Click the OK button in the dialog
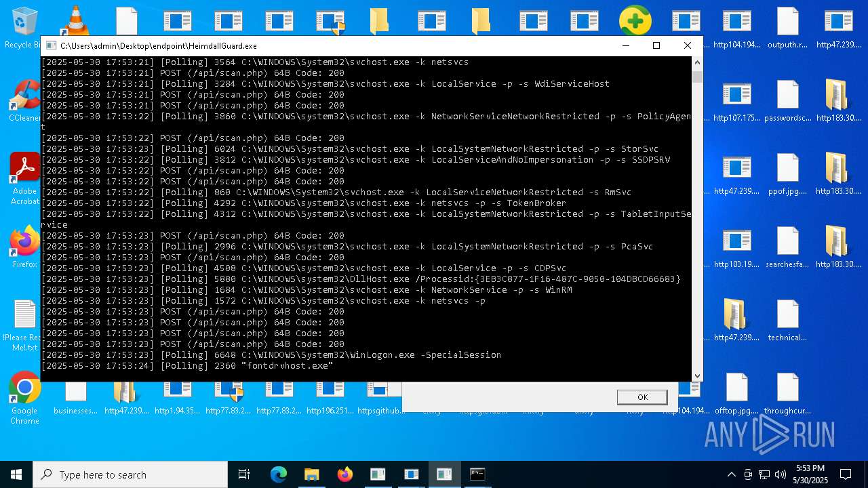 642,397
